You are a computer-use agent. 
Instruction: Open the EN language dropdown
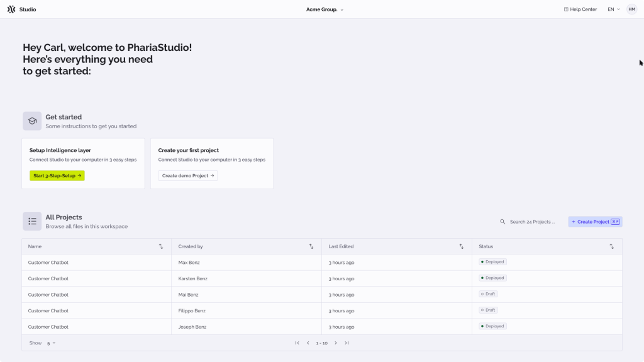pyautogui.click(x=614, y=9)
